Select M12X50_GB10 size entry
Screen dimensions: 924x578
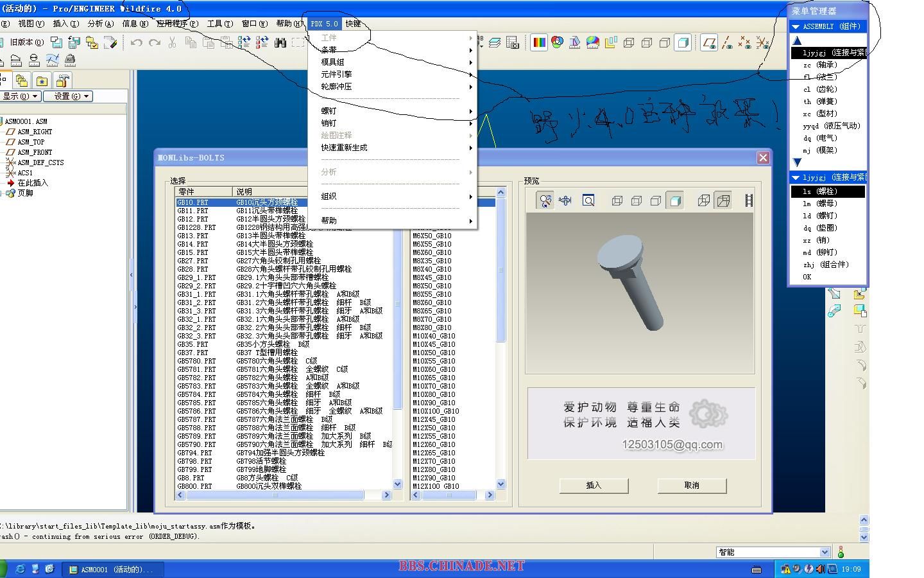coord(434,428)
